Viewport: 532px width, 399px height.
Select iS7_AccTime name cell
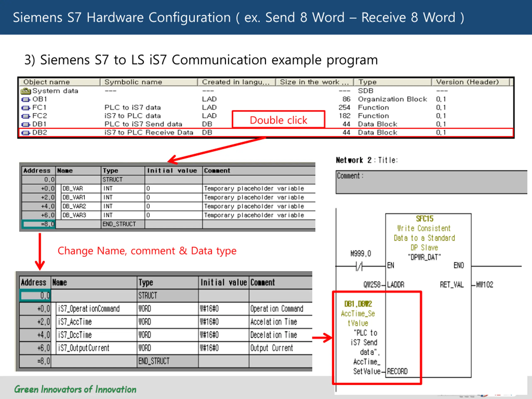(96, 322)
